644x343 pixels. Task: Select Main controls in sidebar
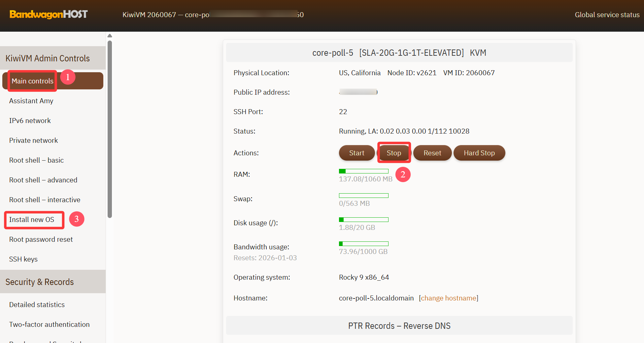click(32, 81)
